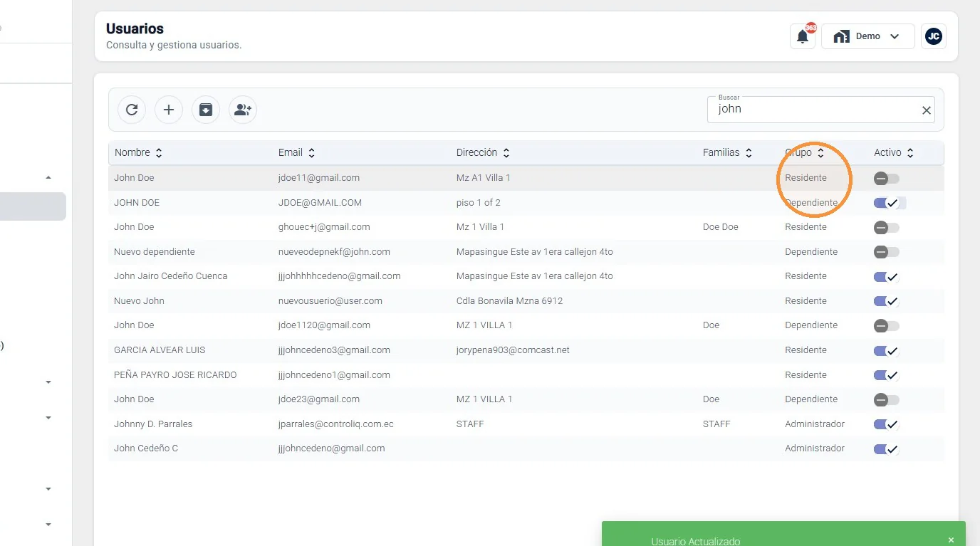
Task: Sort by Email column arrows
Action: 311,153
